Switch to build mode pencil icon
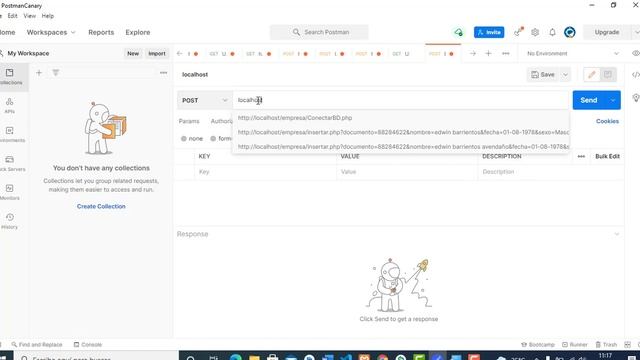 592,74
